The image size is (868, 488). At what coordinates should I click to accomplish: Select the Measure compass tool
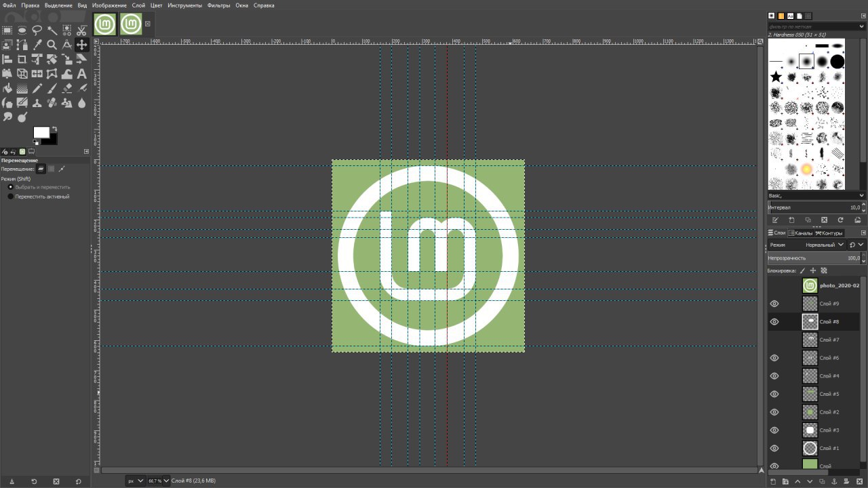pyautogui.click(x=67, y=45)
